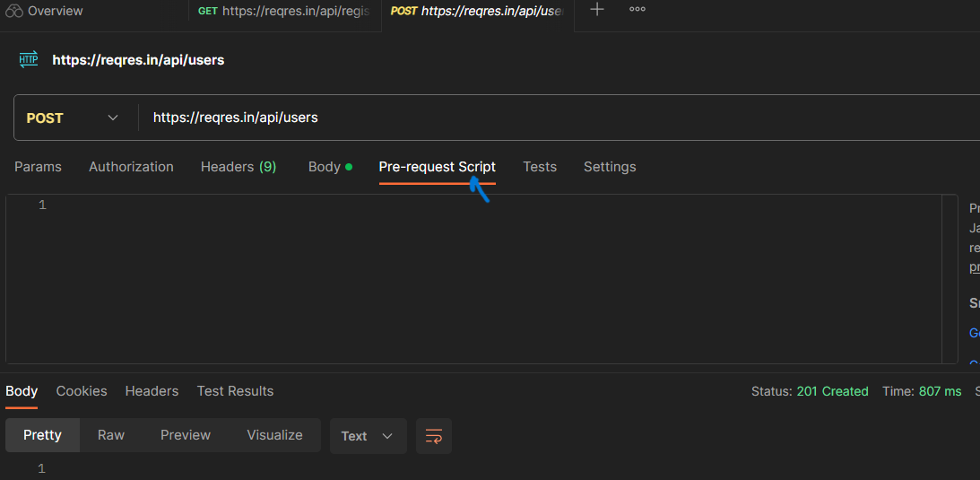Show response Cookies tab

coord(82,391)
